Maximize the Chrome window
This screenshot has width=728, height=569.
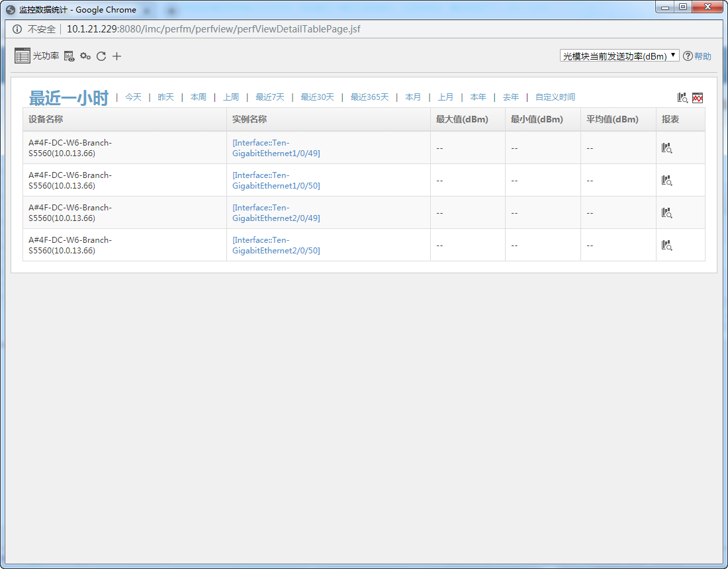[683, 7]
